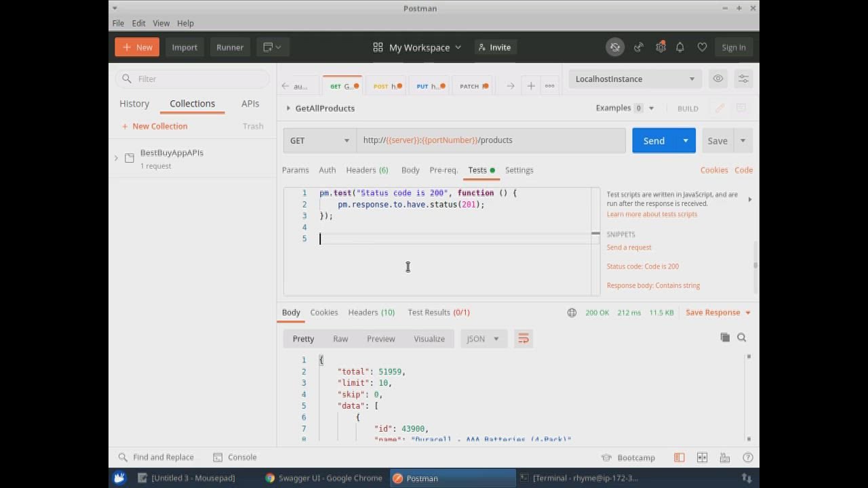This screenshot has height=488, width=868.
Task: Open a new request tab with plus icon
Action: (531, 86)
